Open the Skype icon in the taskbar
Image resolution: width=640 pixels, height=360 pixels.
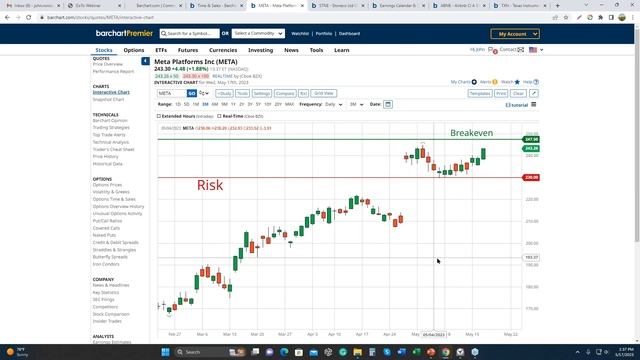[x=387, y=352]
